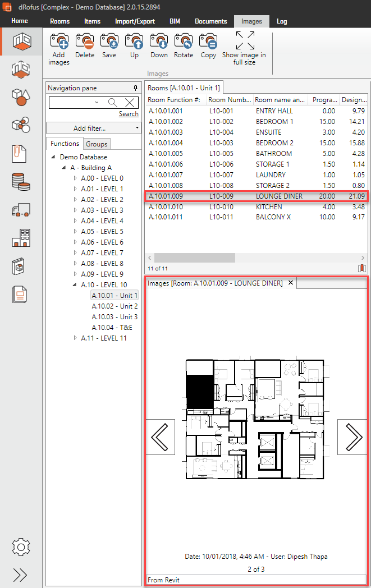371x588 pixels.
Task: Click the Rotate image icon
Action: point(184,43)
